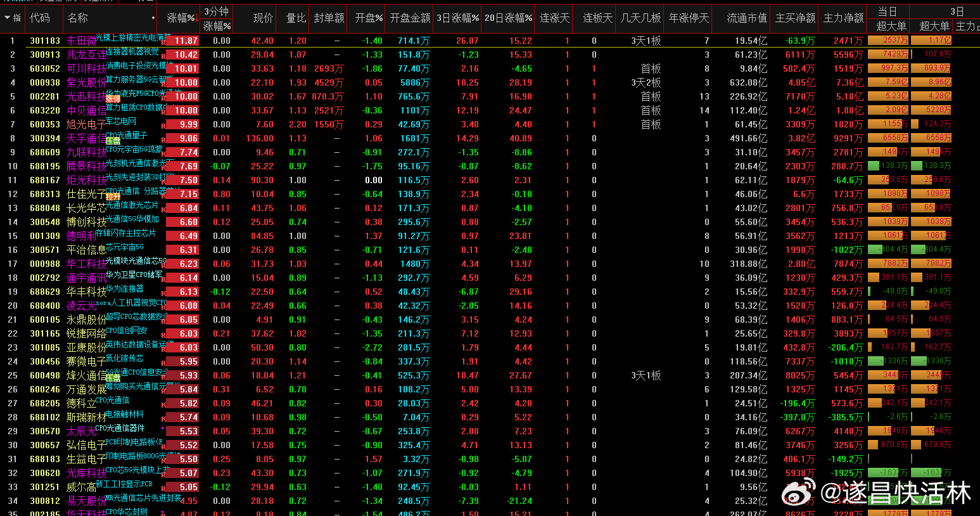Screen dimensions: 980x516
Task: Click the 3天2板 cell for 紫光股份
Action: (x=646, y=82)
